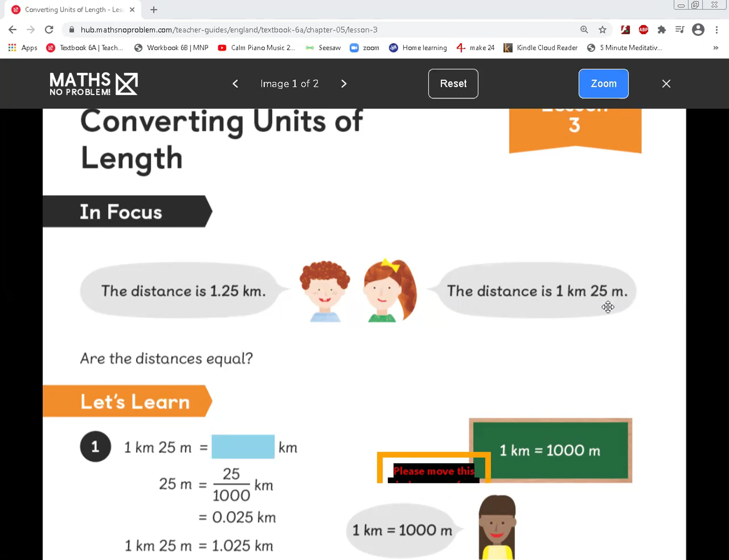The image size is (729, 560).
Task: Open Adblock Plus extension icon
Action: [x=643, y=30]
